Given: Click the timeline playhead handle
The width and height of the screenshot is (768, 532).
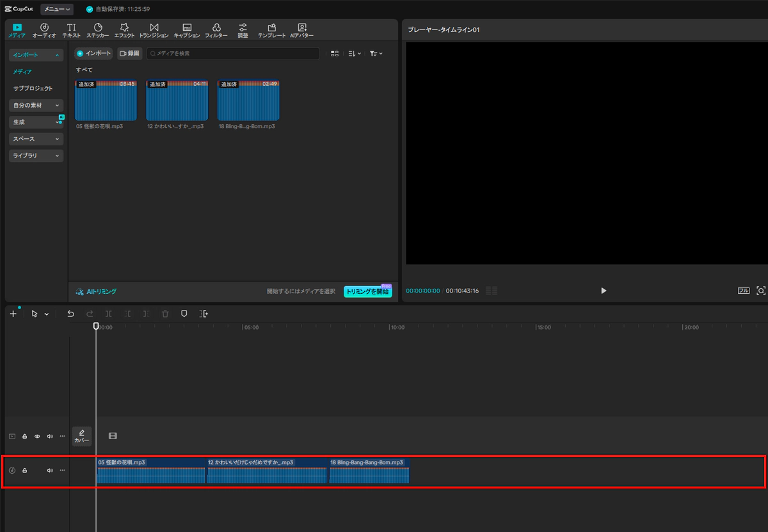Looking at the screenshot, I should pyautogui.click(x=96, y=326).
